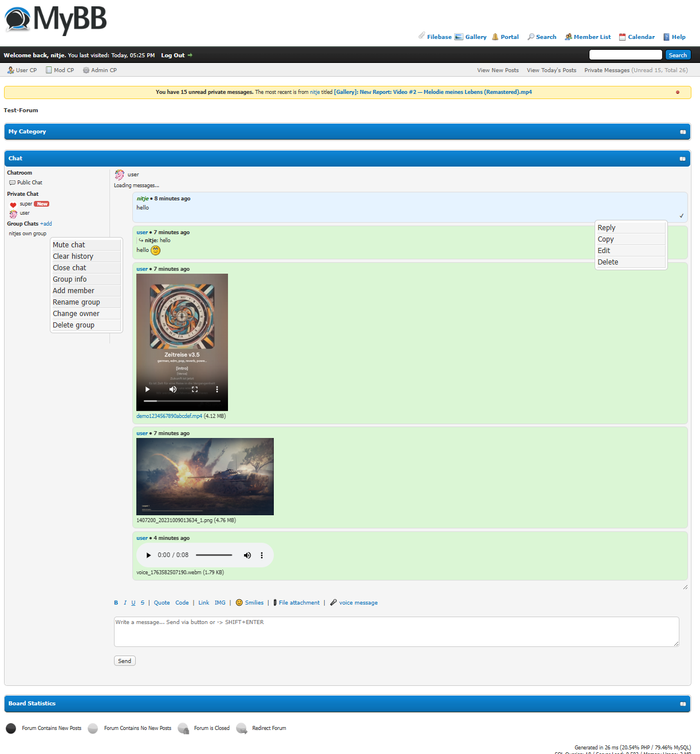Mute the voice message audio player
Viewport: 700px width, 754px height.
pyautogui.click(x=247, y=555)
